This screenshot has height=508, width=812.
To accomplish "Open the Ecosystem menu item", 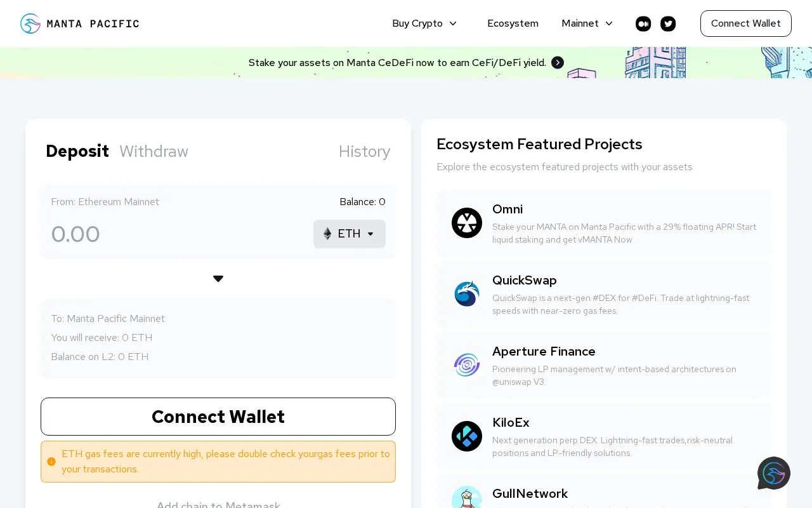I will 513,23.
